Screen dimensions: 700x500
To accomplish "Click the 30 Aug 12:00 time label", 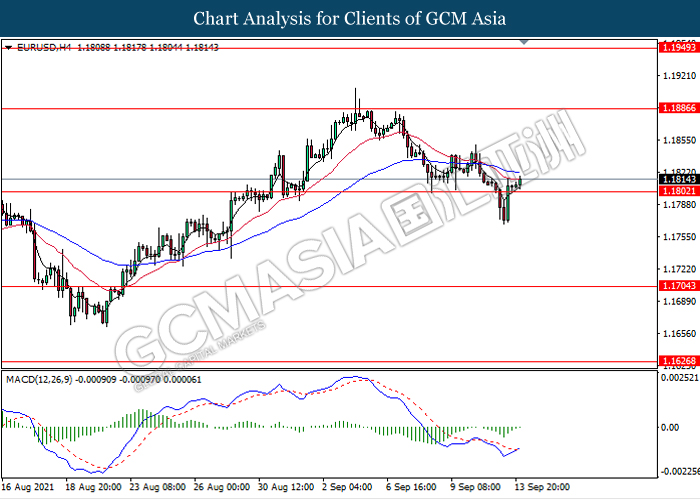I will 286,487.
